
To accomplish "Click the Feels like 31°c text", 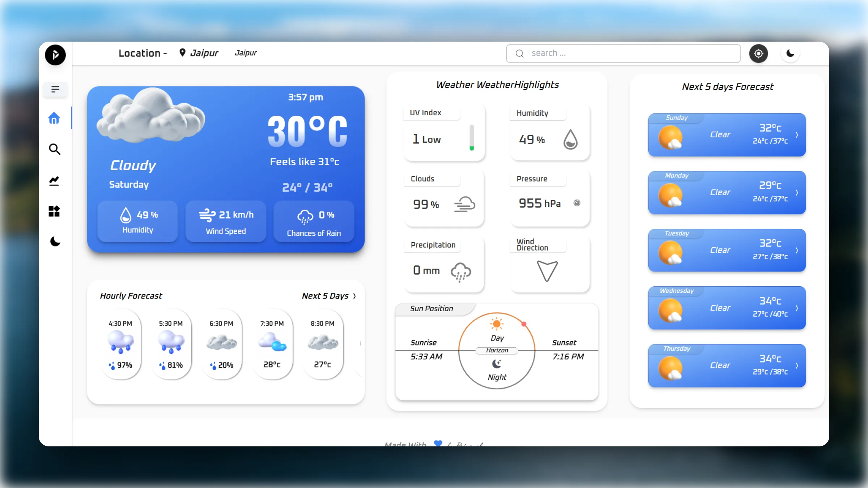I will pyautogui.click(x=305, y=162).
